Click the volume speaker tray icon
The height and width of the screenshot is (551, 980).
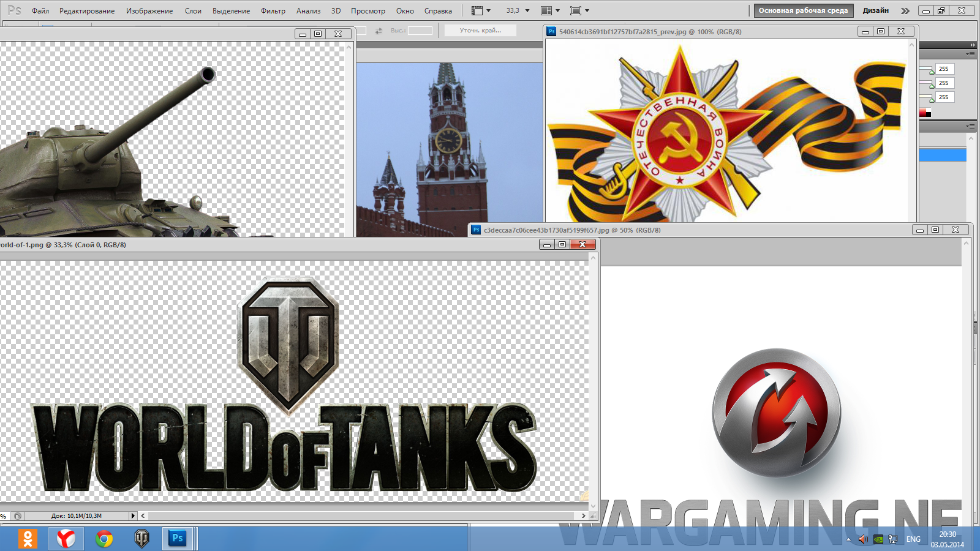point(863,539)
